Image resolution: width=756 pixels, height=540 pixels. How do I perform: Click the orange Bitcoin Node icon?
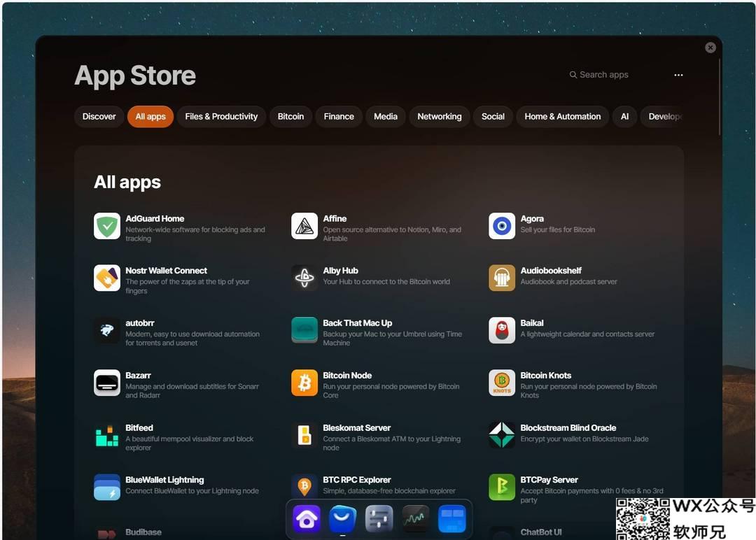coord(304,383)
